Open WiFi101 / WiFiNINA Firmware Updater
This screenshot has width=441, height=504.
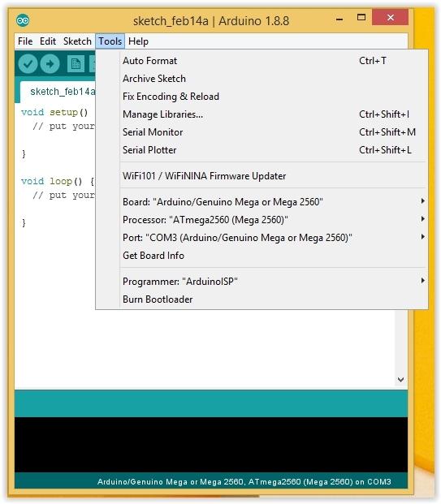click(262, 176)
